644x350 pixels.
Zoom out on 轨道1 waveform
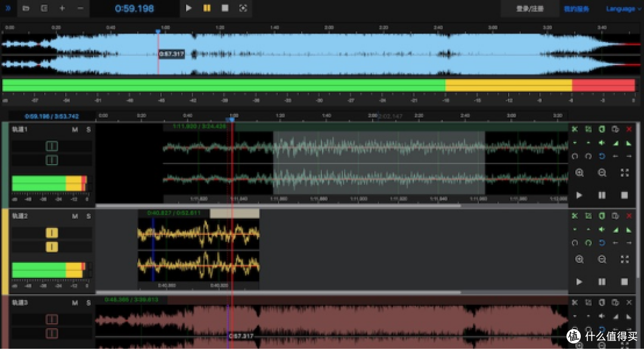(x=602, y=173)
